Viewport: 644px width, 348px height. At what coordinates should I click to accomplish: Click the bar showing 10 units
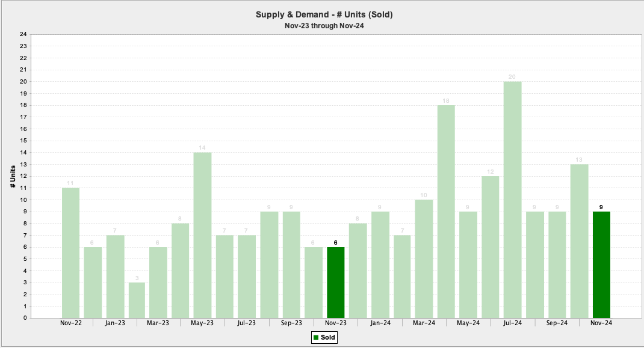(x=424, y=258)
